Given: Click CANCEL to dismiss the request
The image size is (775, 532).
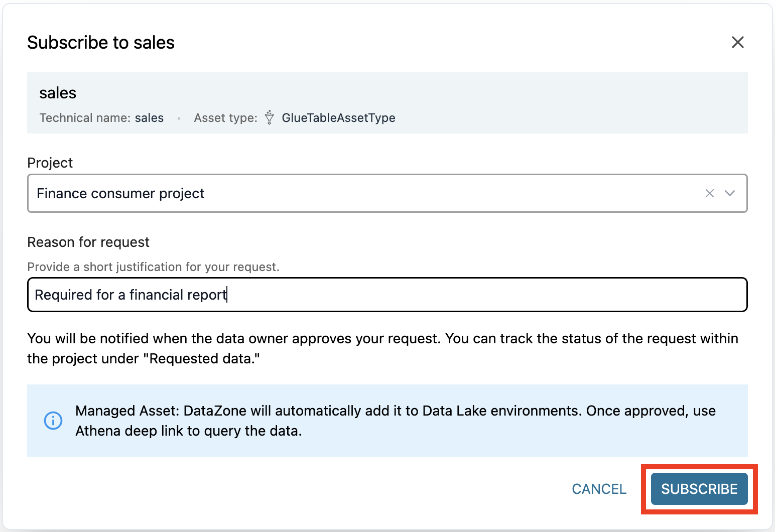Looking at the screenshot, I should click(599, 489).
